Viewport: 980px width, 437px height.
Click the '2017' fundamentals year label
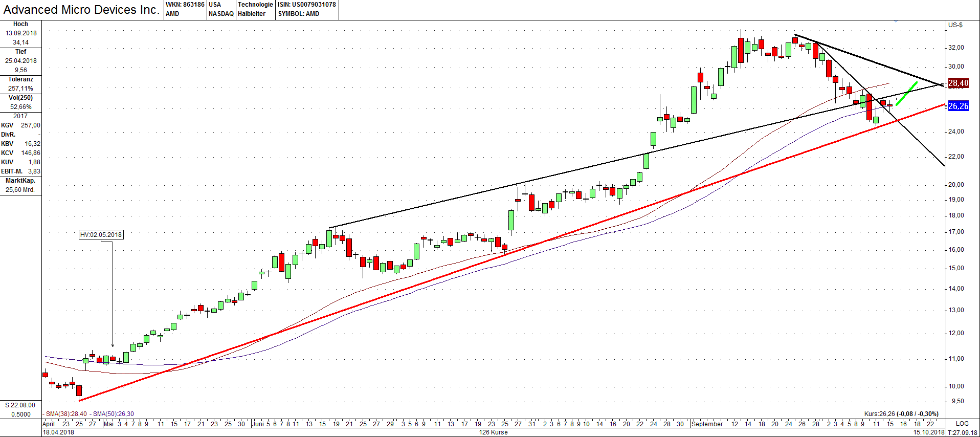tap(20, 116)
